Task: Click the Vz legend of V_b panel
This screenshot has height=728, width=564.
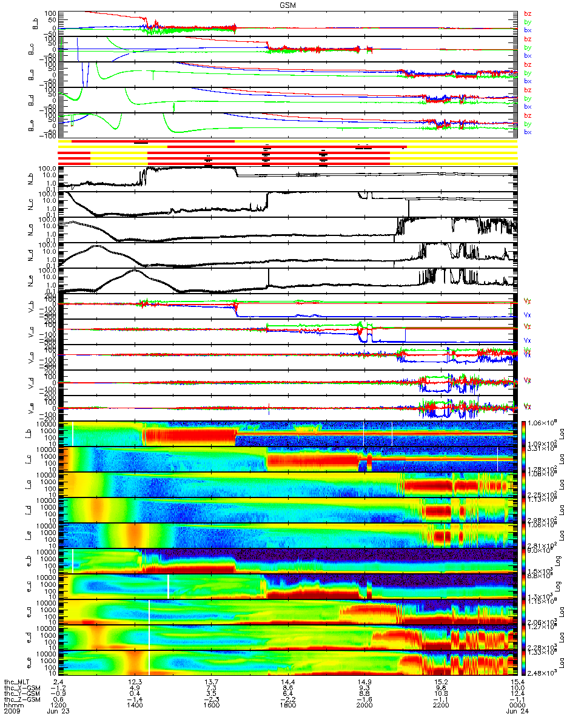Action: 528,300
